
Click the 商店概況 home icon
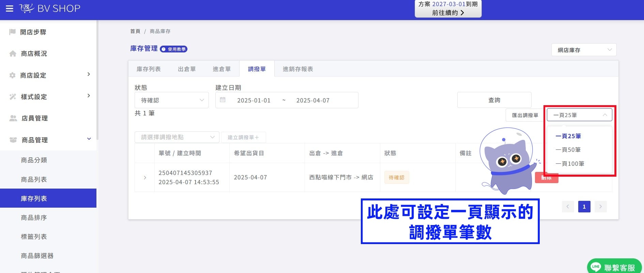coord(13,54)
